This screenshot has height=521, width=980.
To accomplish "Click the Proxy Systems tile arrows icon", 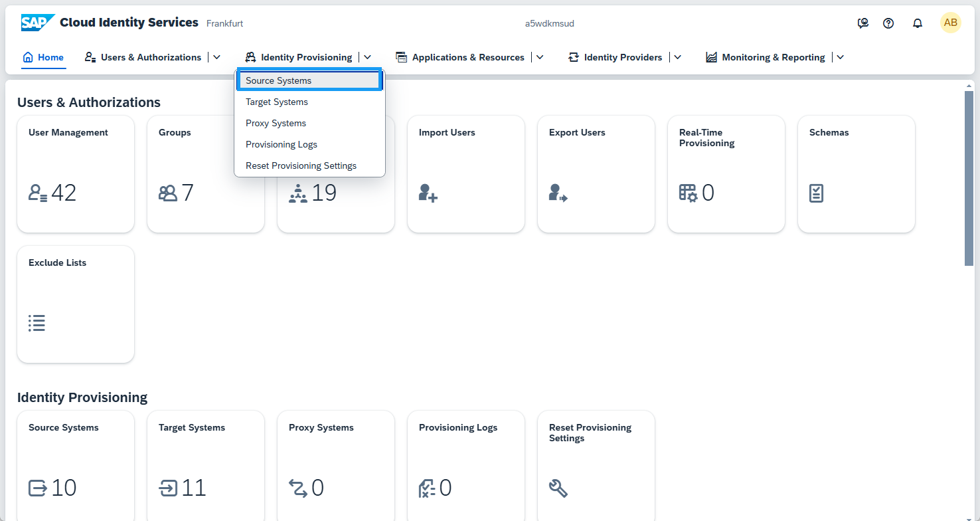I will (298, 488).
